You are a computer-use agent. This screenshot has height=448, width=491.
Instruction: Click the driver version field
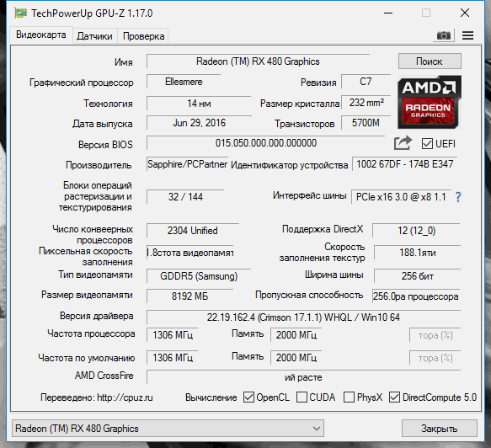[x=303, y=317]
